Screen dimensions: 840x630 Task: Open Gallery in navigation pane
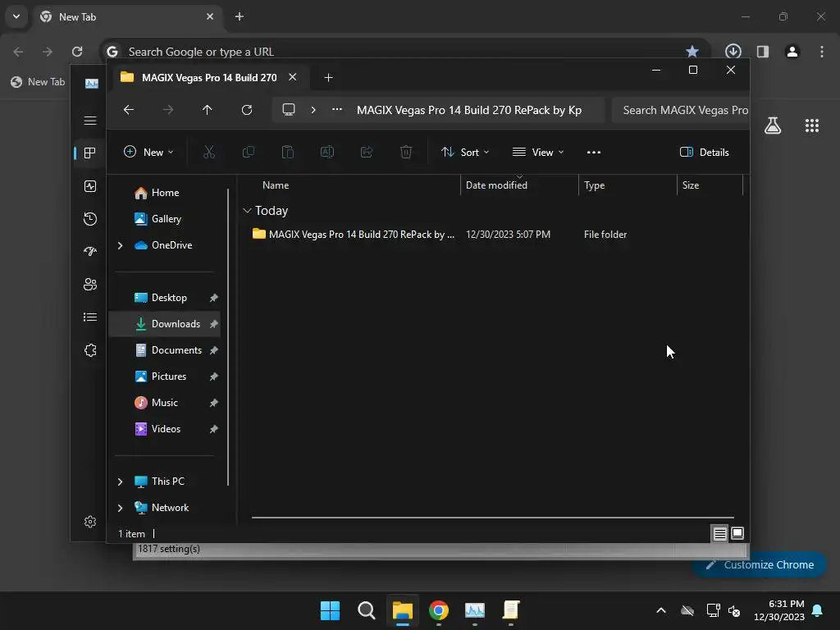pos(165,218)
